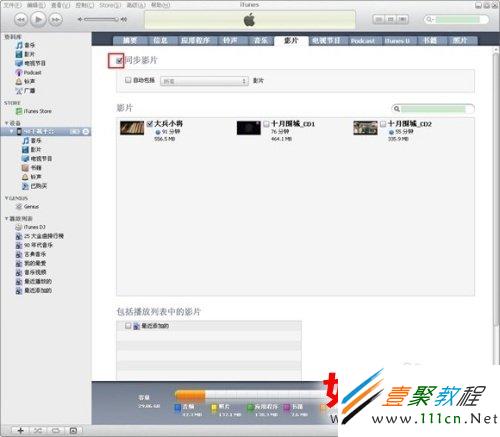Toggle the shuffle button

[x=38, y=430]
